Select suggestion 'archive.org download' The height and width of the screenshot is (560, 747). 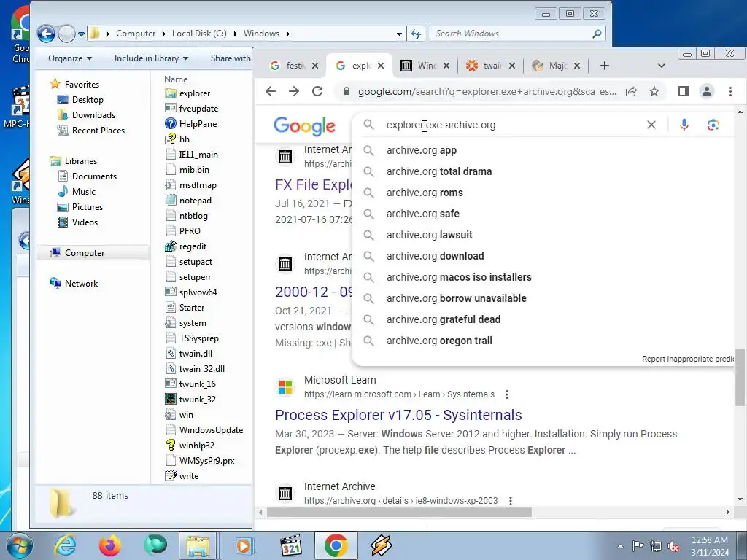click(x=435, y=256)
